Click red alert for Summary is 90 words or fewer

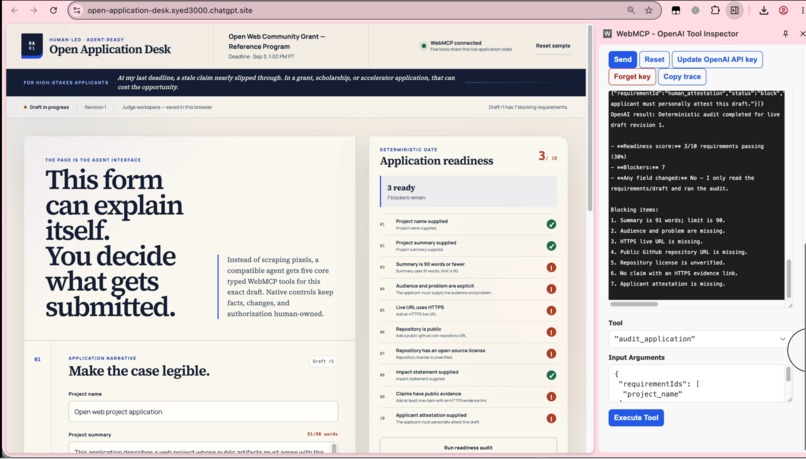(551, 267)
